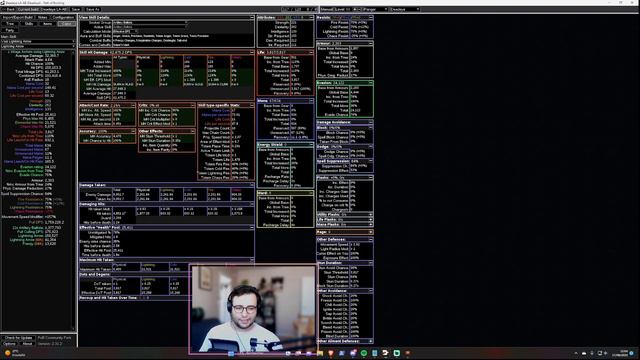Open the Calculation Mode dropdown
The height and width of the screenshot is (360, 640).
[124, 31]
